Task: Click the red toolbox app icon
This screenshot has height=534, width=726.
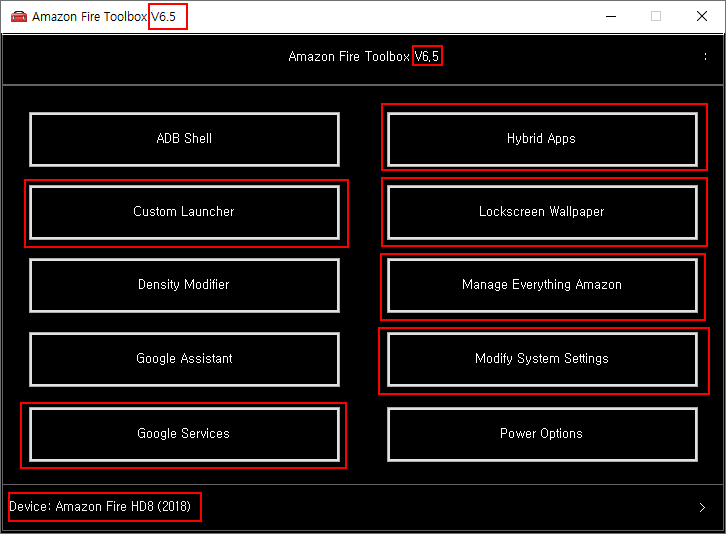Action: [19, 17]
